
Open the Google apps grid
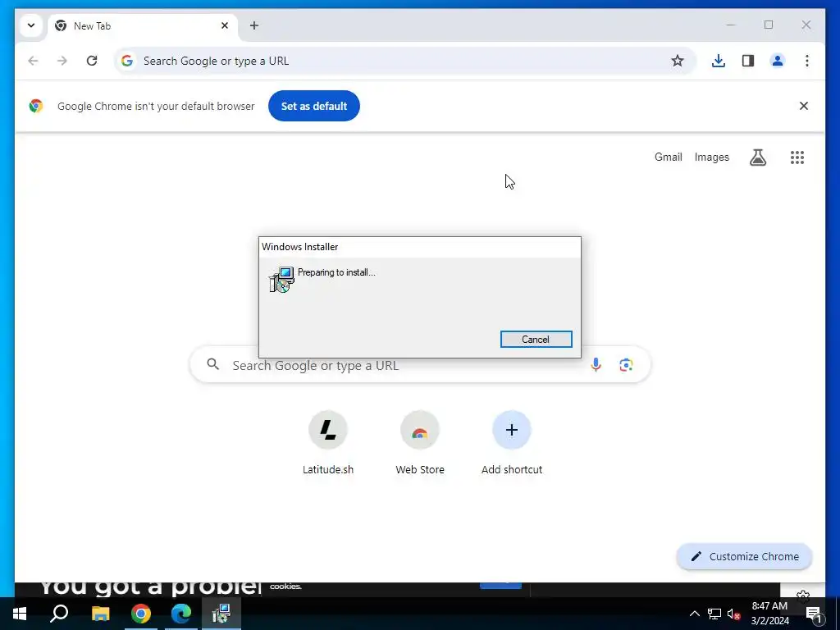(x=797, y=157)
